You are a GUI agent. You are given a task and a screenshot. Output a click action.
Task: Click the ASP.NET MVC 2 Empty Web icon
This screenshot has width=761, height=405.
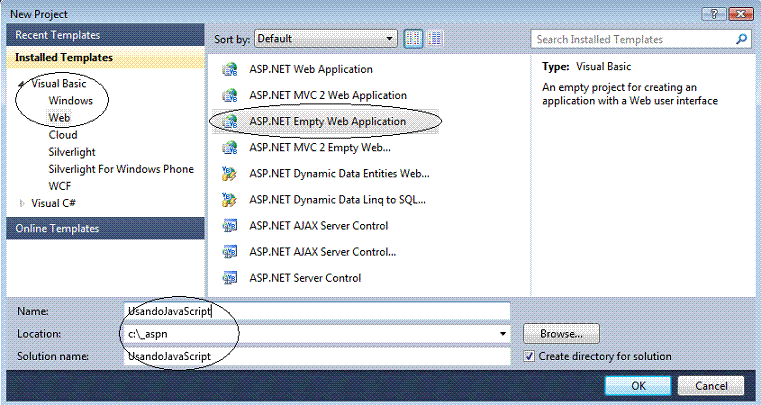click(229, 148)
